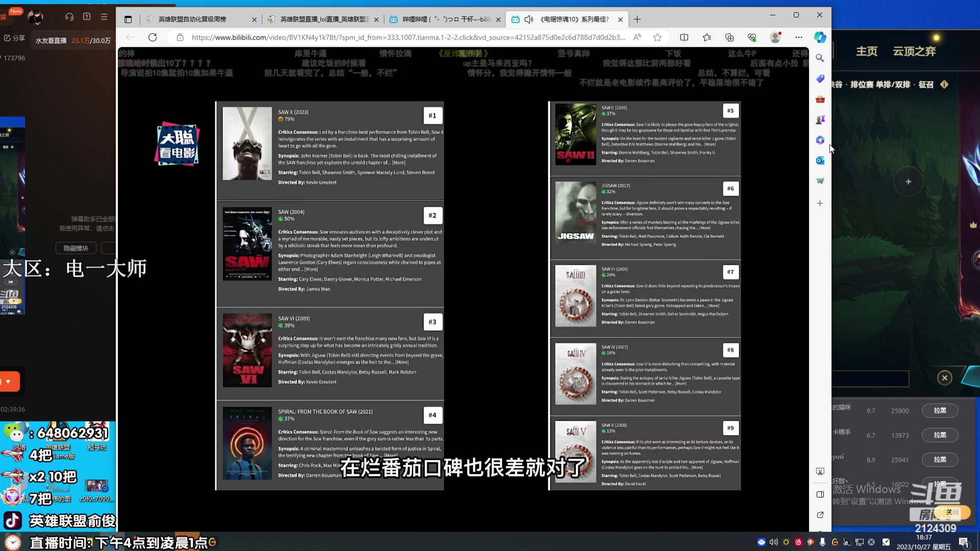Click the 隐藏模块 button

click(x=76, y=248)
